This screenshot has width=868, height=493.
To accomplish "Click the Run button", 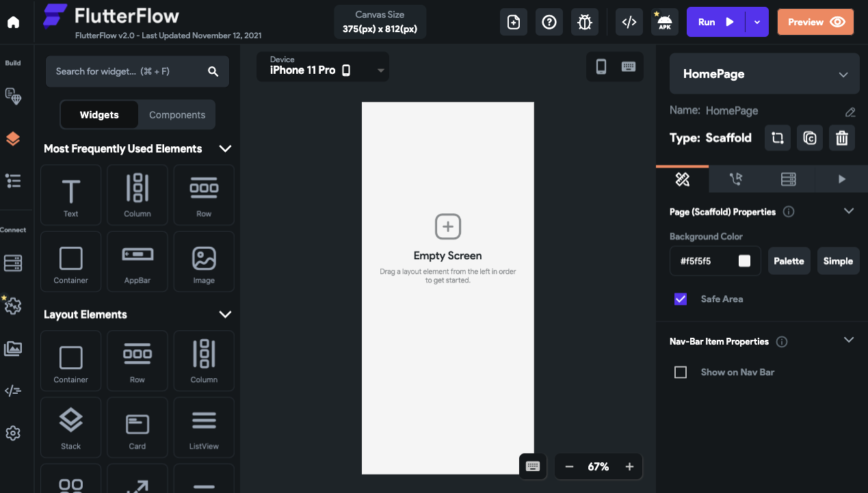I will pyautogui.click(x=716, y=22).
